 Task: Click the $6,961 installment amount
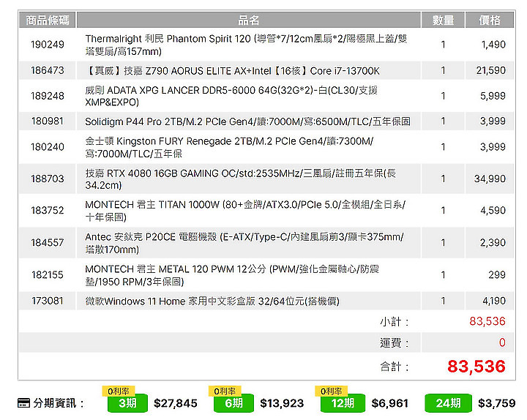click(389, 403)
